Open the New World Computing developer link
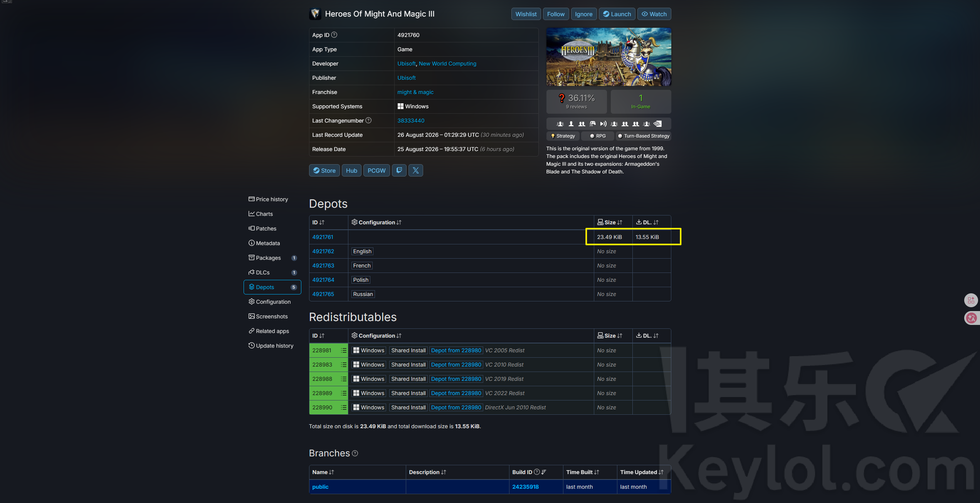 coord(447,64)
